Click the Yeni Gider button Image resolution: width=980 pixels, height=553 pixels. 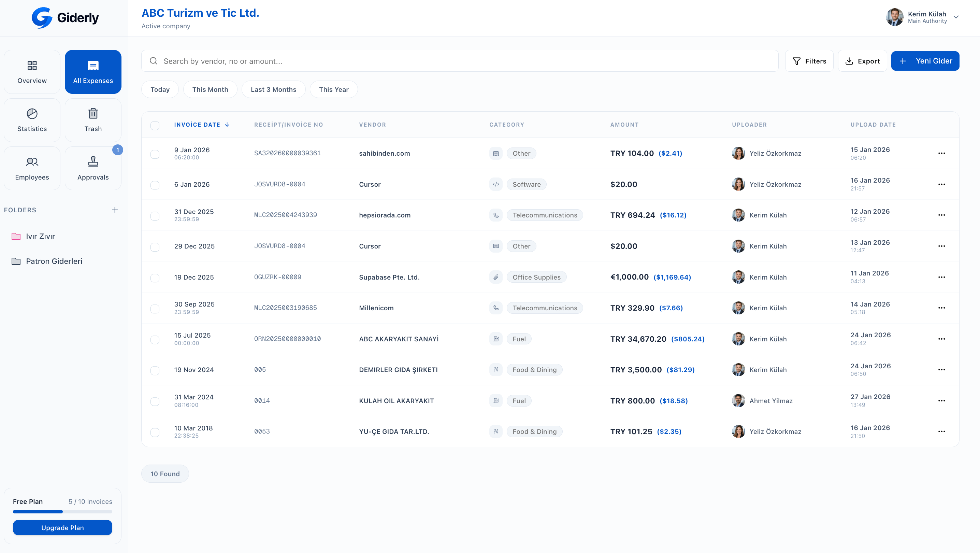coord(925,60)
